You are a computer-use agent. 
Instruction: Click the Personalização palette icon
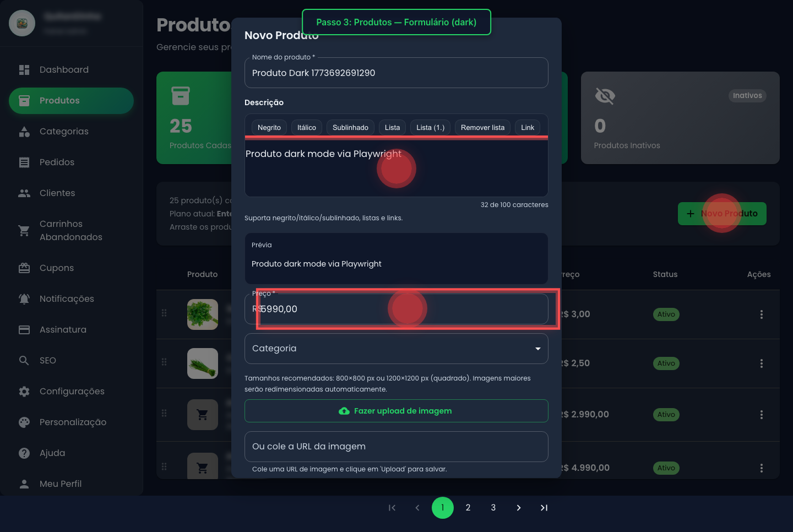(x=24, y=422)
